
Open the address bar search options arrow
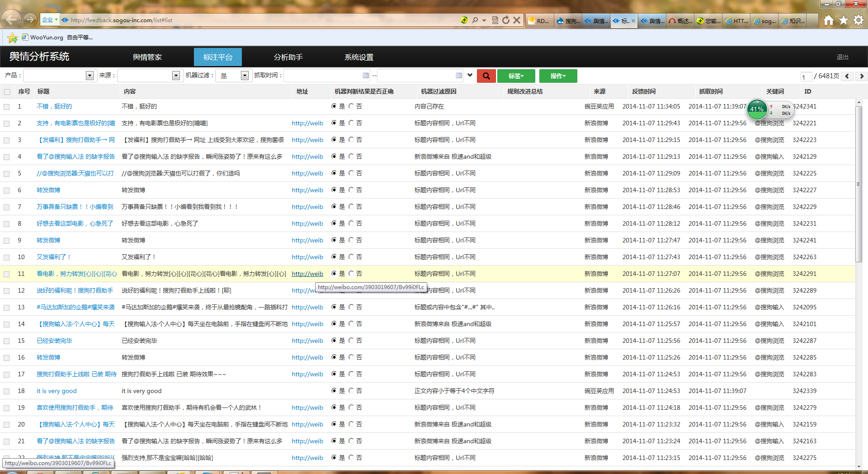(484, 20)
